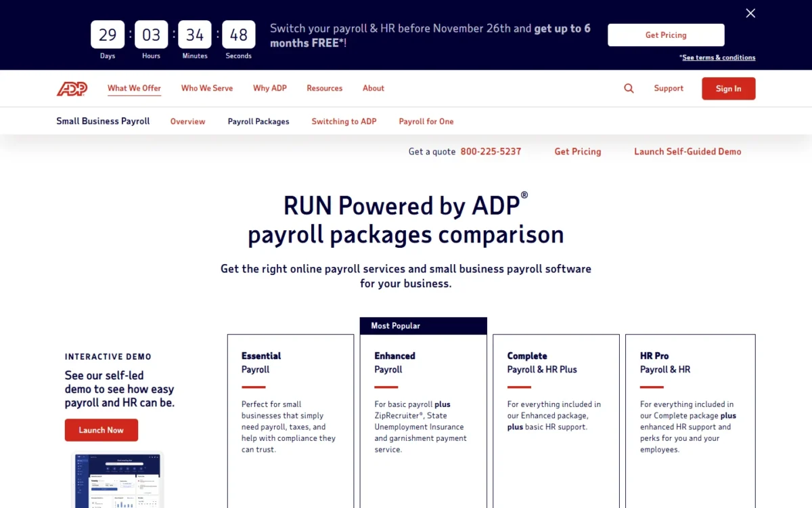
Task: Click Launch Self-Guided Demo link
Action: [687, 152]
